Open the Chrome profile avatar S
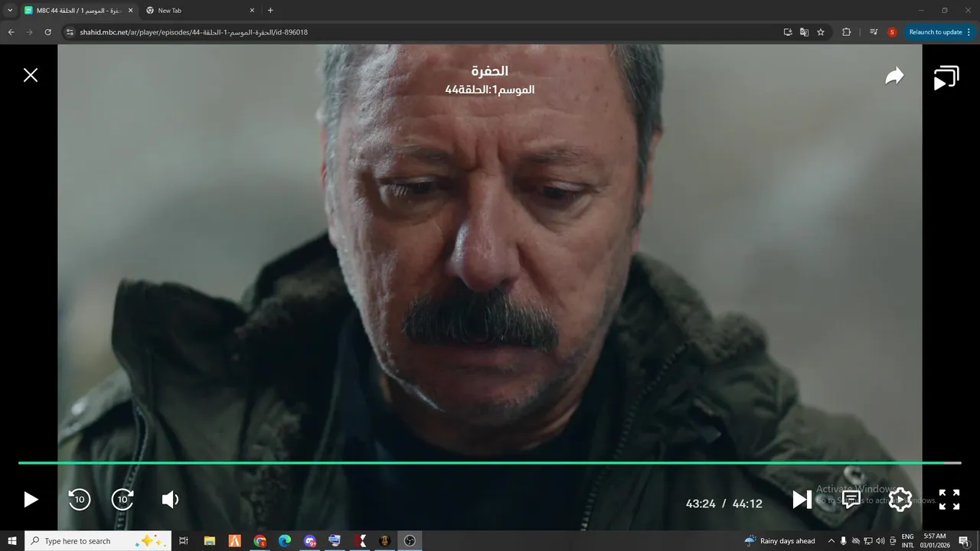Viewport: 980px width, 551px height. pyautogui.click(x=892, y=32)
